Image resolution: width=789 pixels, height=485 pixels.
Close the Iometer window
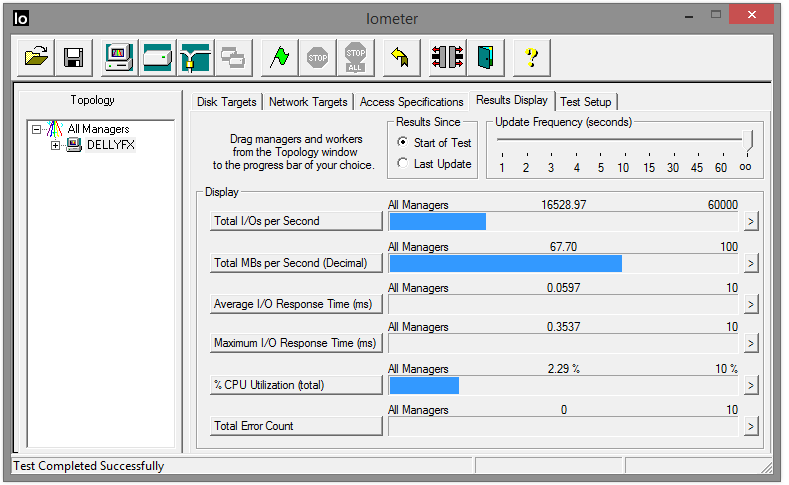(751, 15)
